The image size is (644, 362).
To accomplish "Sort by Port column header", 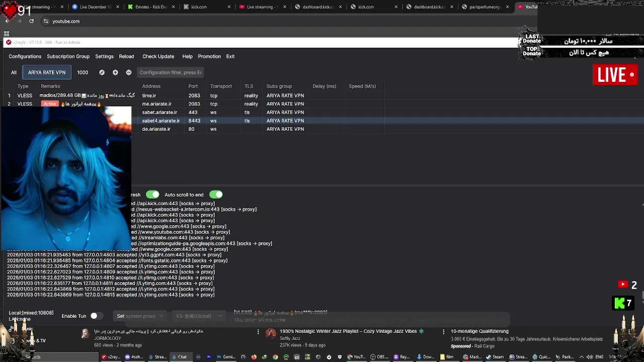I will click(x=193, y=86).
